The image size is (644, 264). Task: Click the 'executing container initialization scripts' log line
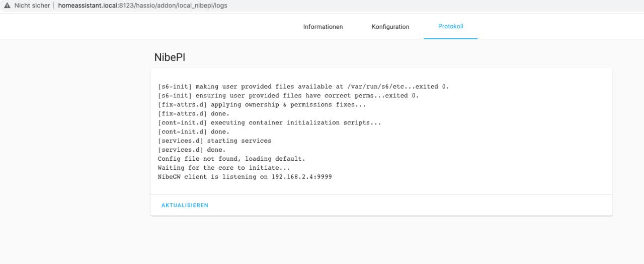(x=269, y=123)
